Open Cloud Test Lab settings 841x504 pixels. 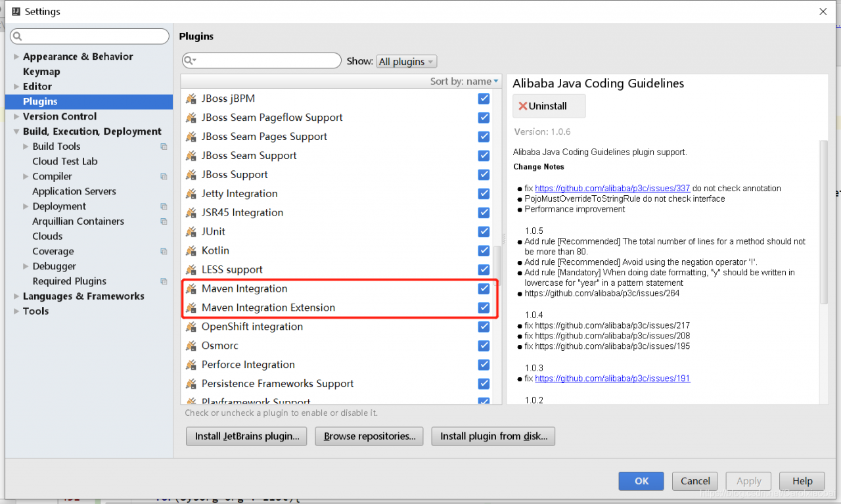65,162
